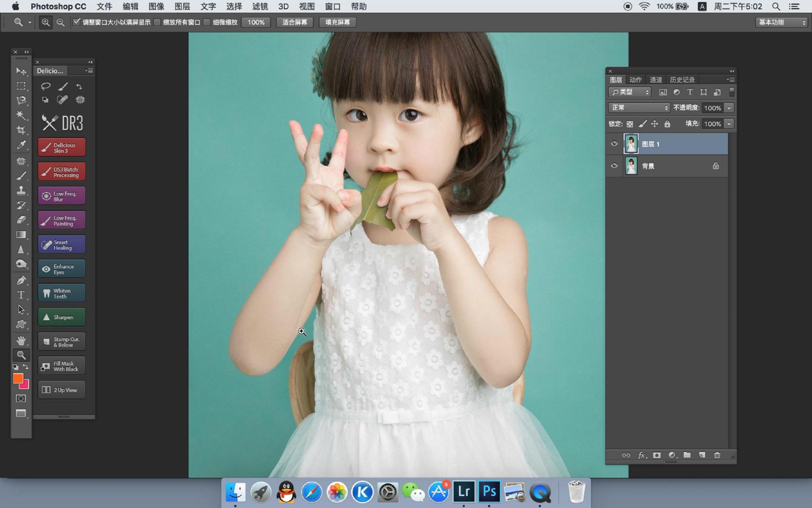Image resolution: width=812 pixels, height=508 pixels.
Task: Select the Type tool in the toolbar
Action: [21, 295]
